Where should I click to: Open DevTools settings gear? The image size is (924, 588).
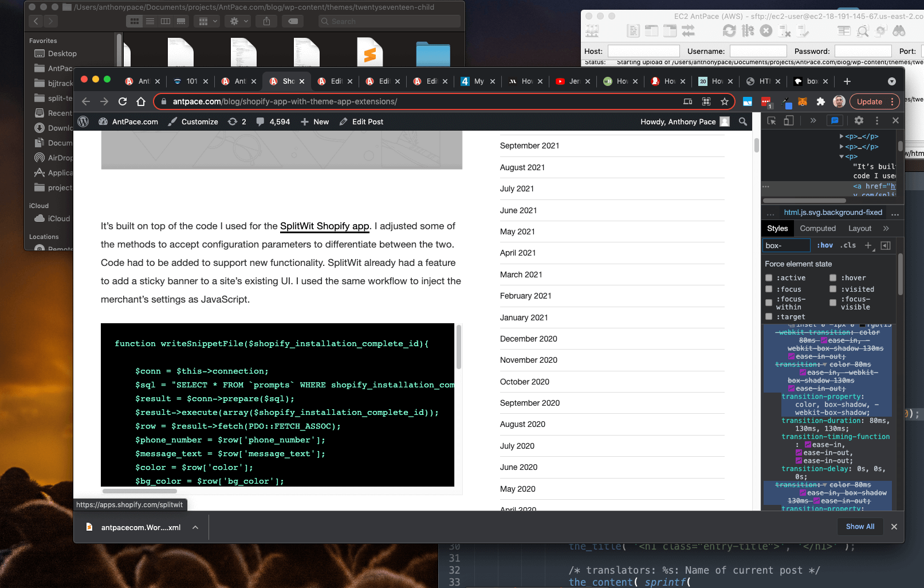coord(859,120)
